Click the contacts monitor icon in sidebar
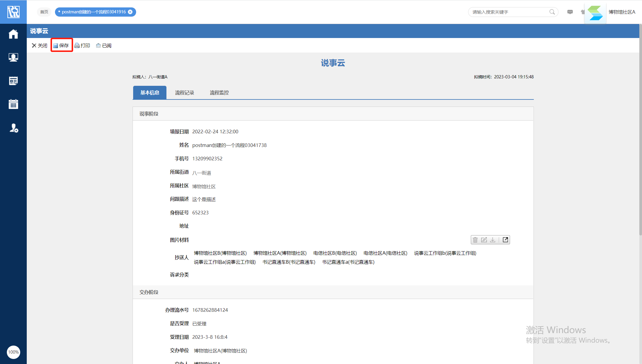 point(13,57)
